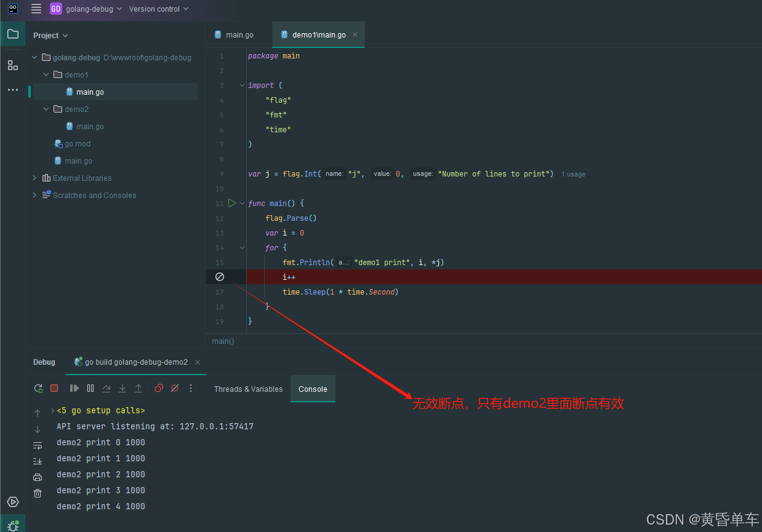Collapse the demo1 folder in project tree
762x532 pixels.
(x=46, y=74)
